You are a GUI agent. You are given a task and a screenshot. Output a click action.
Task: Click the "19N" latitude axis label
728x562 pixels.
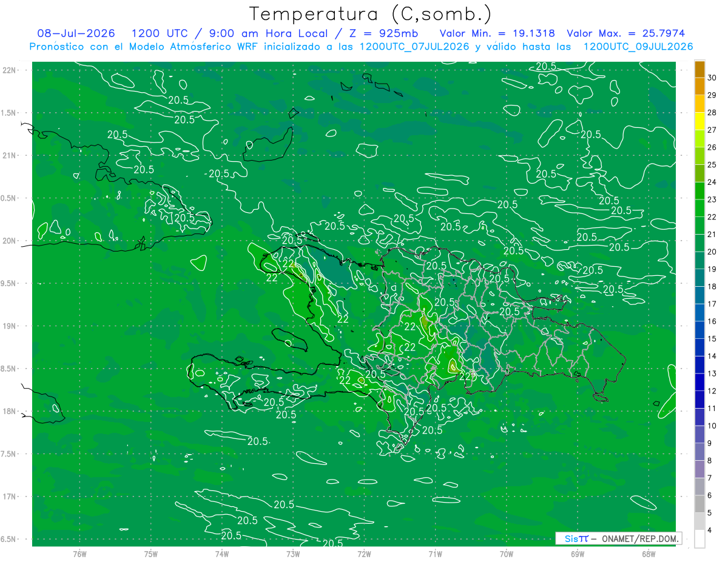coord(10,326)
